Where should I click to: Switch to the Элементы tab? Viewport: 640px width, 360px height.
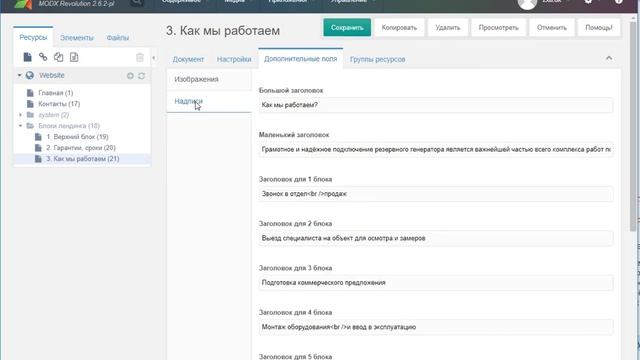[x=77, y=38]
